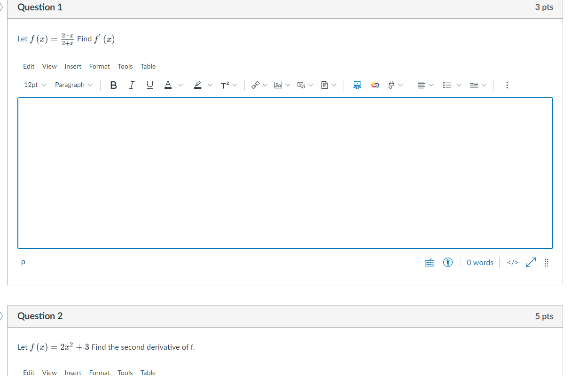Toggle text alignment option
The width and height of the screenshot is (588, 376).
tap(422, 85)
